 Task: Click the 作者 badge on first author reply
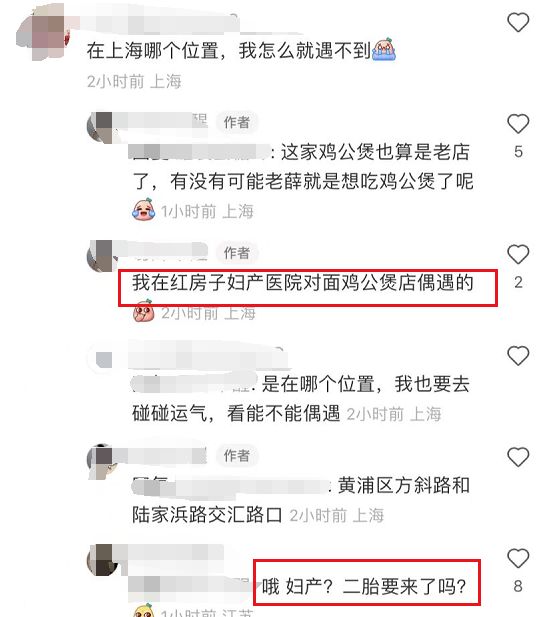(x=237, y=122)
